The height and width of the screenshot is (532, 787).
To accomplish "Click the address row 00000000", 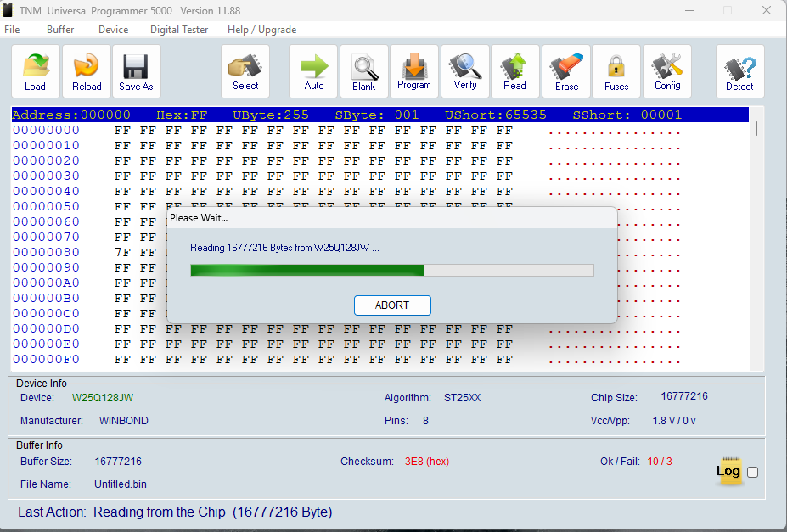I will pyautogui.click(x=46, y=131).
